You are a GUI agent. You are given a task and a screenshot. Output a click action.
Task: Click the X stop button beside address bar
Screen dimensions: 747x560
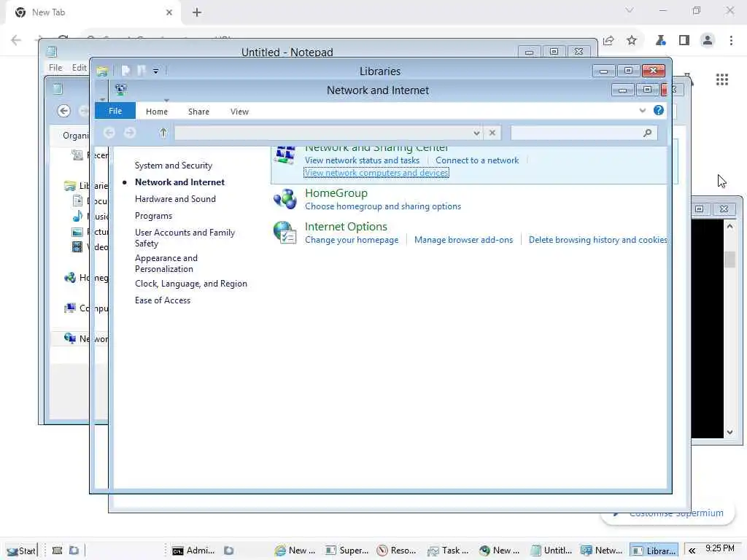(x=492, y=133)
